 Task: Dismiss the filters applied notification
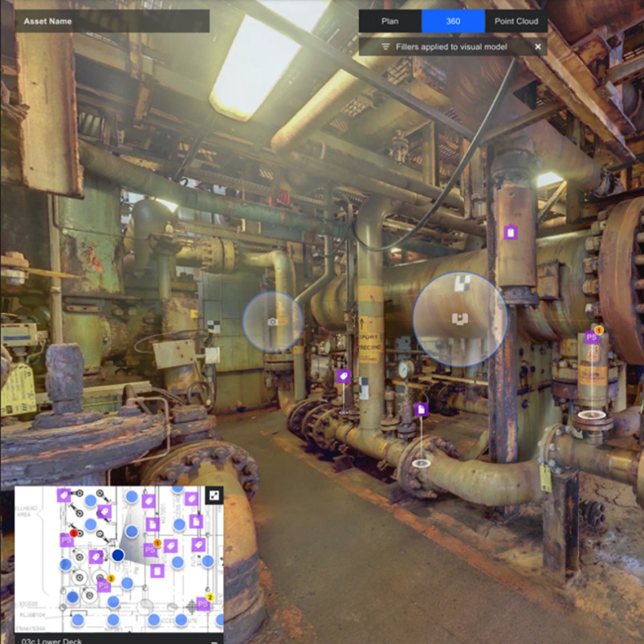coord(538,47)
